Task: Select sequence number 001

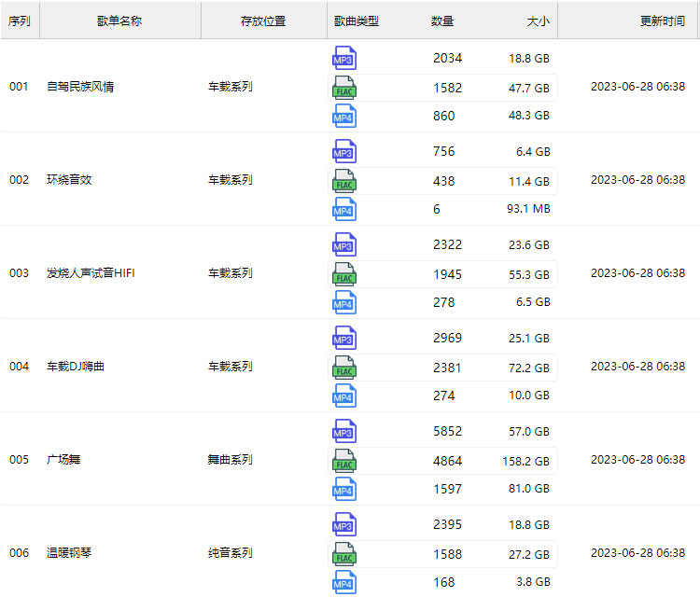Action: tap(19, 87)
